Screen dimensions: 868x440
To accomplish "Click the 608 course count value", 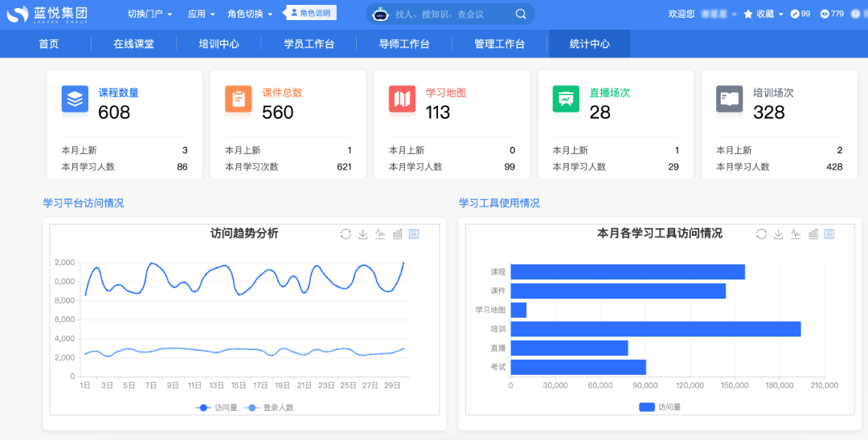I will (x=114, y=112).
